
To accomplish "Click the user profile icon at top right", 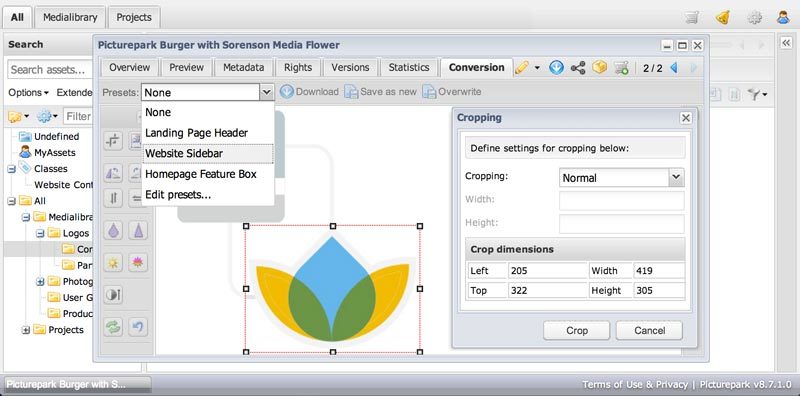I will tap(783, 17).
